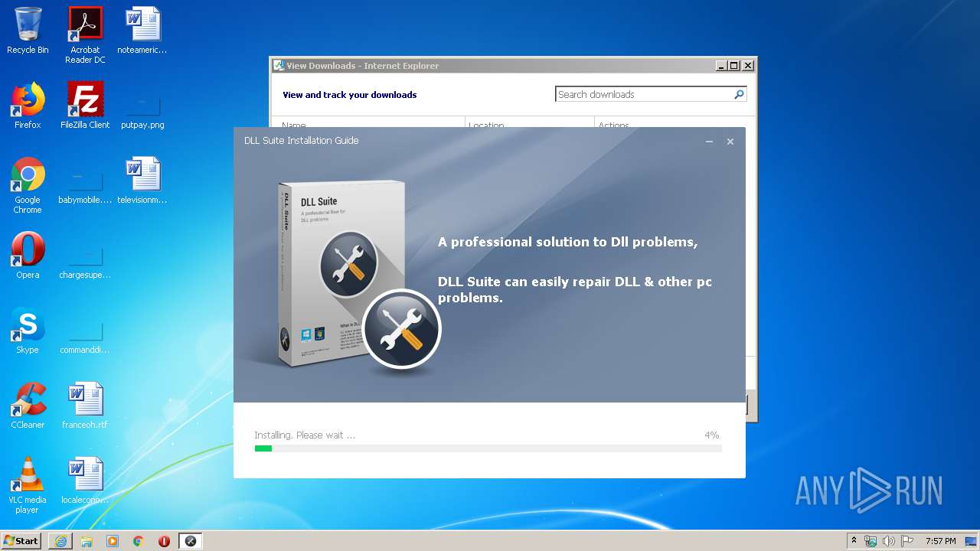The height and width of the screenshot is (551, 980).
Task: Close the DLL Suite Installation Guide
Action: [730, 142]
